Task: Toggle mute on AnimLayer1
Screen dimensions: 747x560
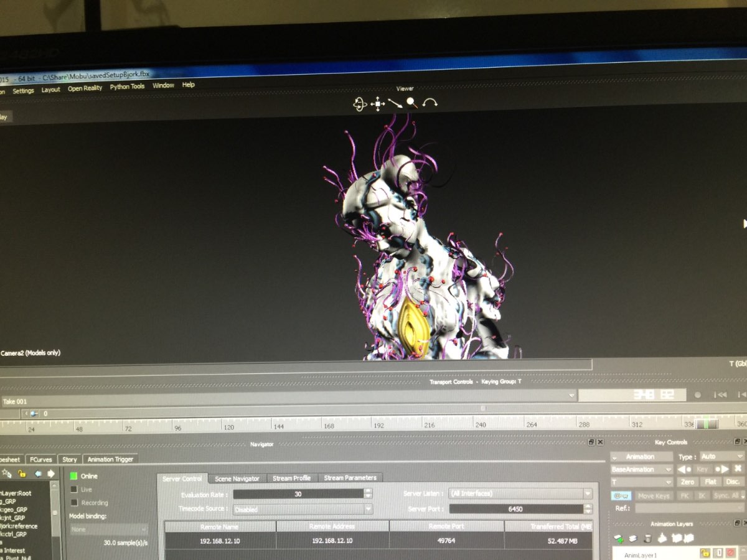Action: click(x=731, y=553)
